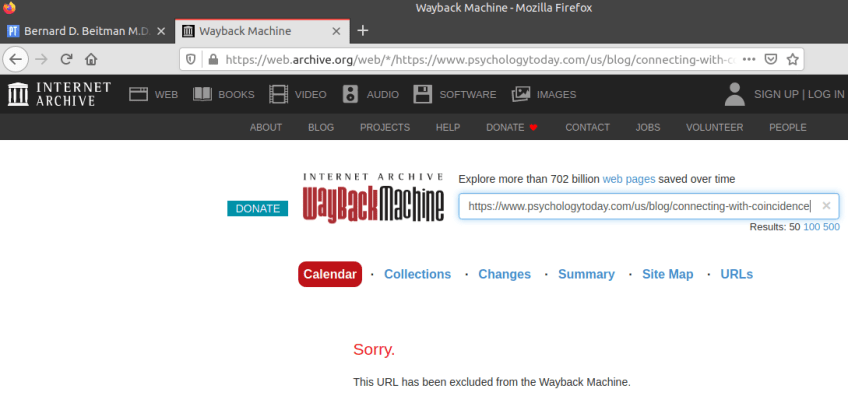This screenshot has height=403, width=848.
Task: Click the user avatar icon
Action: pos(735,94)
